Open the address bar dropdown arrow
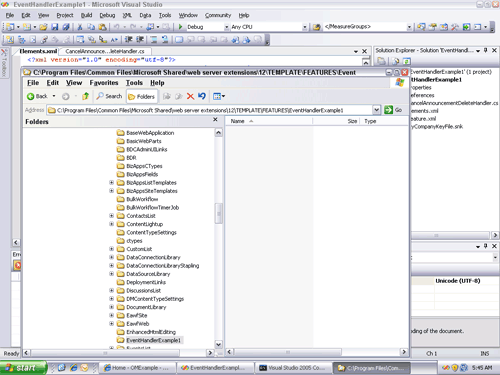Viewport: 500px width, 375px height. (376, 110)
